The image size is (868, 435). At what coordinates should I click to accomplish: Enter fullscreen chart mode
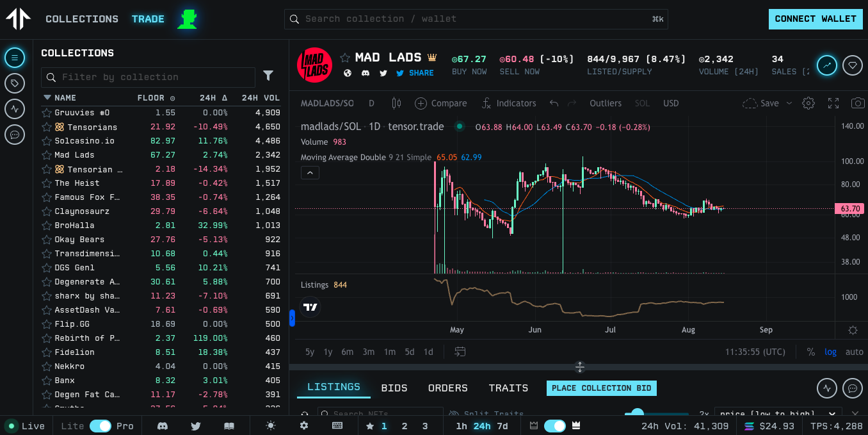[x=833, y=103]
